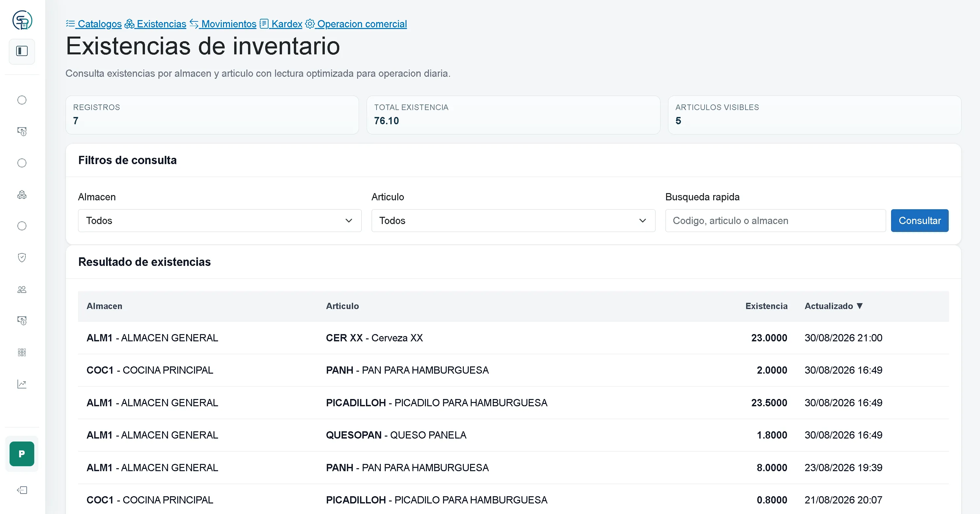980x514 pixels.
Task: Sort by the Almacen column header
Action: [104, 306]
